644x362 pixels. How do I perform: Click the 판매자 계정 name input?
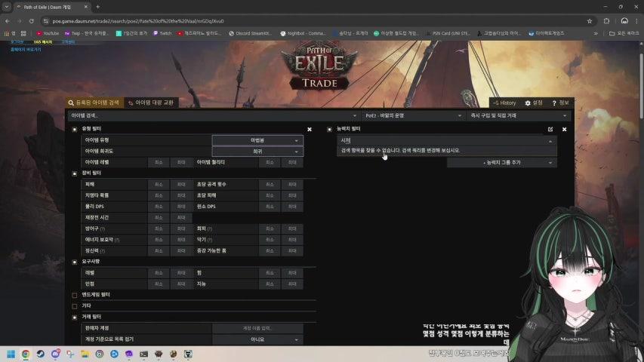(257, 328)
